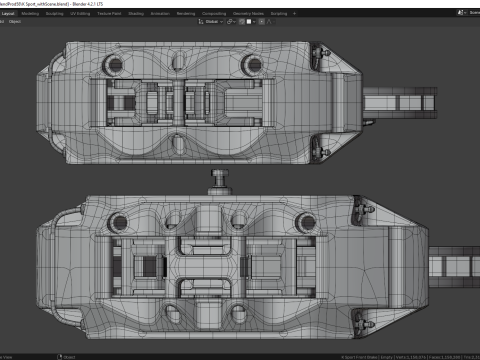This screenshot has width=480, height=360.
Task: Open the Texture Paint workspace tab
Action: coord(109,14)
